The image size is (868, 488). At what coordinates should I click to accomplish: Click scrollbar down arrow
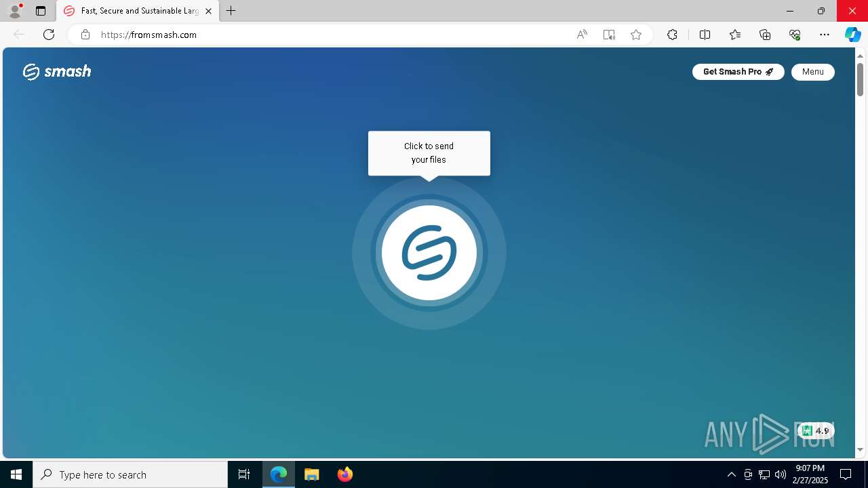coord(860,449)
